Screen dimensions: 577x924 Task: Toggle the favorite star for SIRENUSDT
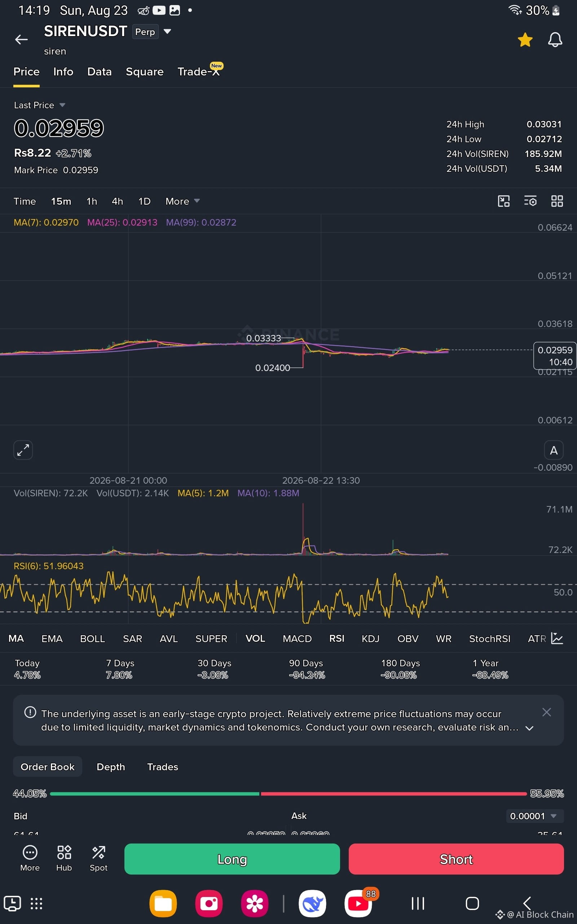click(x=525, y=40)
